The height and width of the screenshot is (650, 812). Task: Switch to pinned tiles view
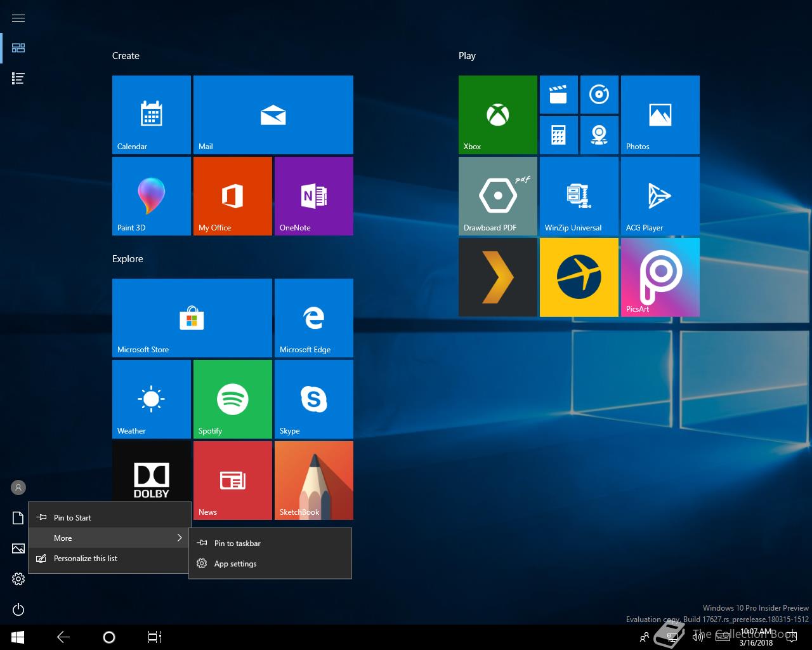(18, 48)
